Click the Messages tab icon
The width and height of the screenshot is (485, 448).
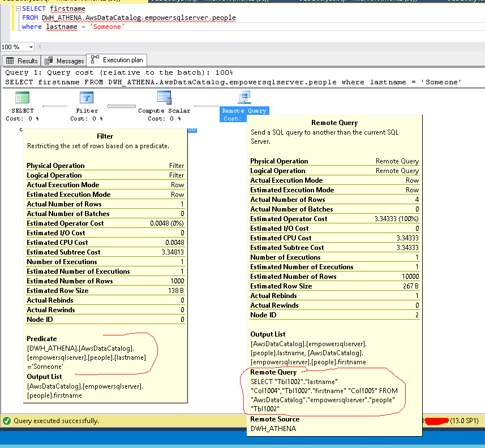(49, 61)
